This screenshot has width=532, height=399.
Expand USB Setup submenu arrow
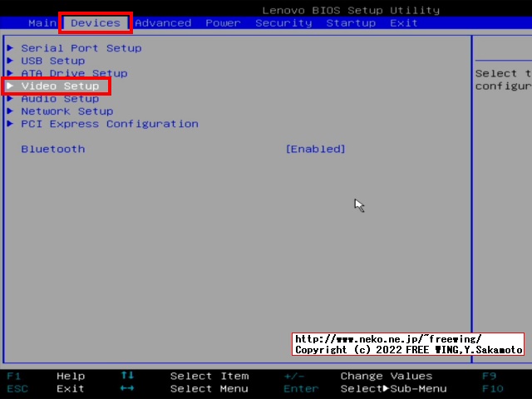tap(11, 61)
